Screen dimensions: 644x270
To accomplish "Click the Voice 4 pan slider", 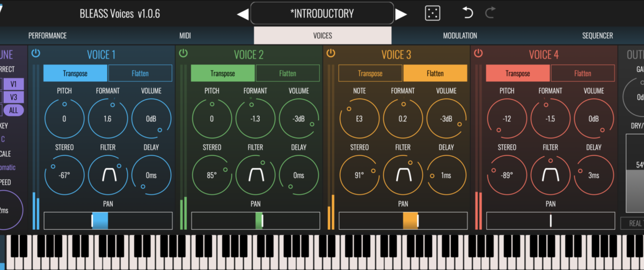I will (x=551, y=221).
